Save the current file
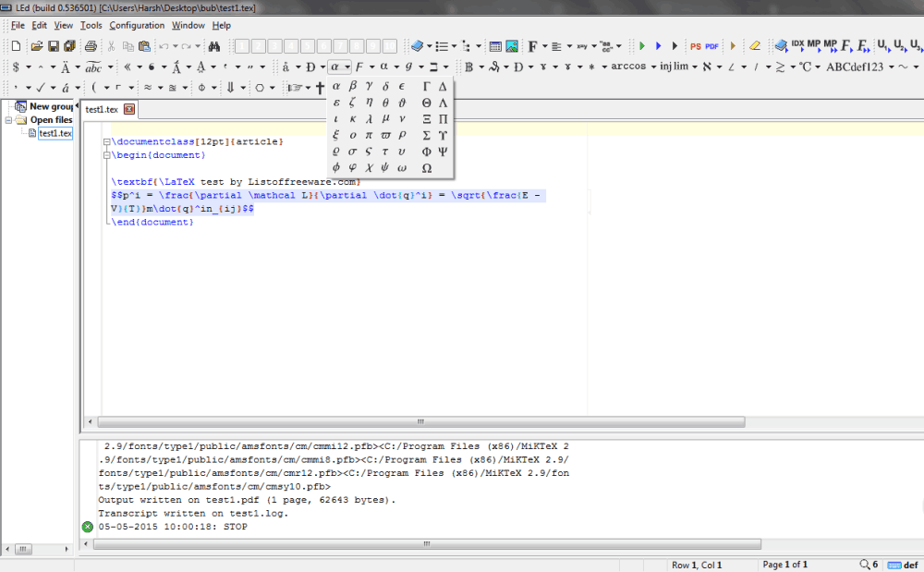This screenshot has width=924, height=572. click(x=53, y=46)
